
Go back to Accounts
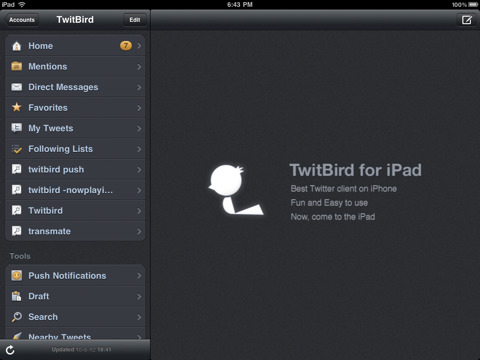[22, 20]
